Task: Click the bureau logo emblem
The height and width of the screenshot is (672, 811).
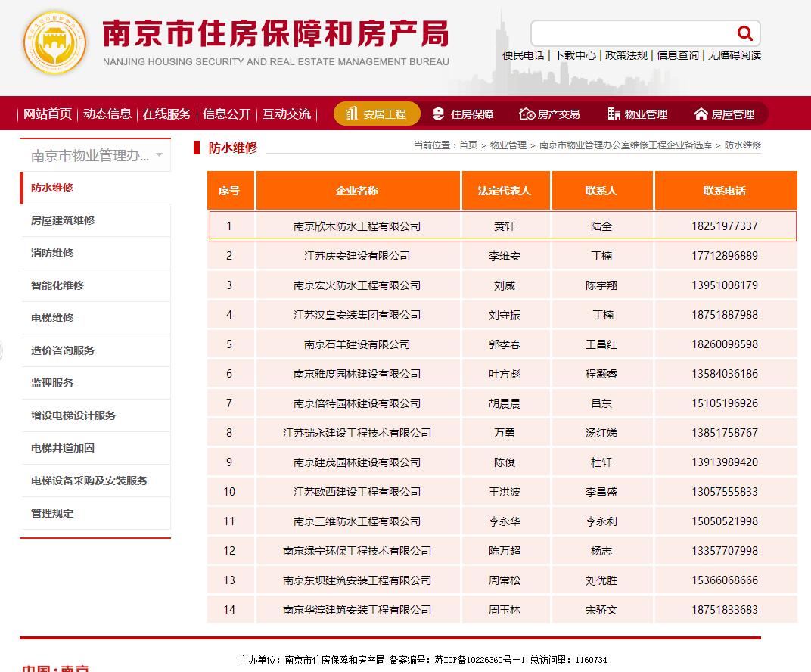Action: click(x=54, y=42)
